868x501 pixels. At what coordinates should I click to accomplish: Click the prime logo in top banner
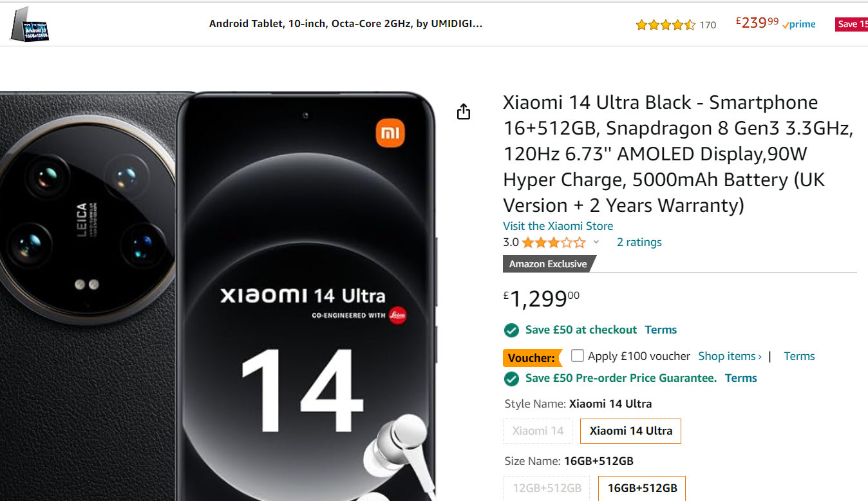[x=799, y=24]
